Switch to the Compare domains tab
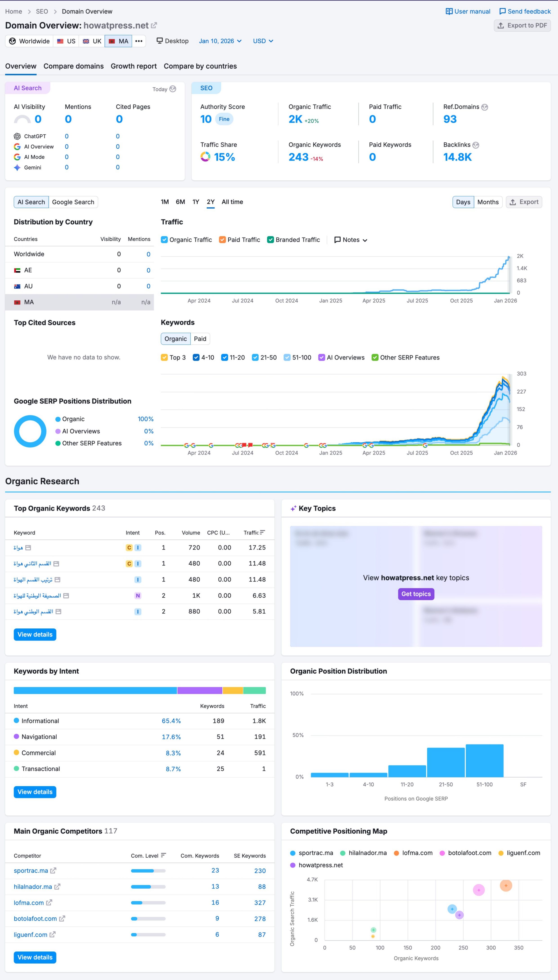 (x=74, y=66)
